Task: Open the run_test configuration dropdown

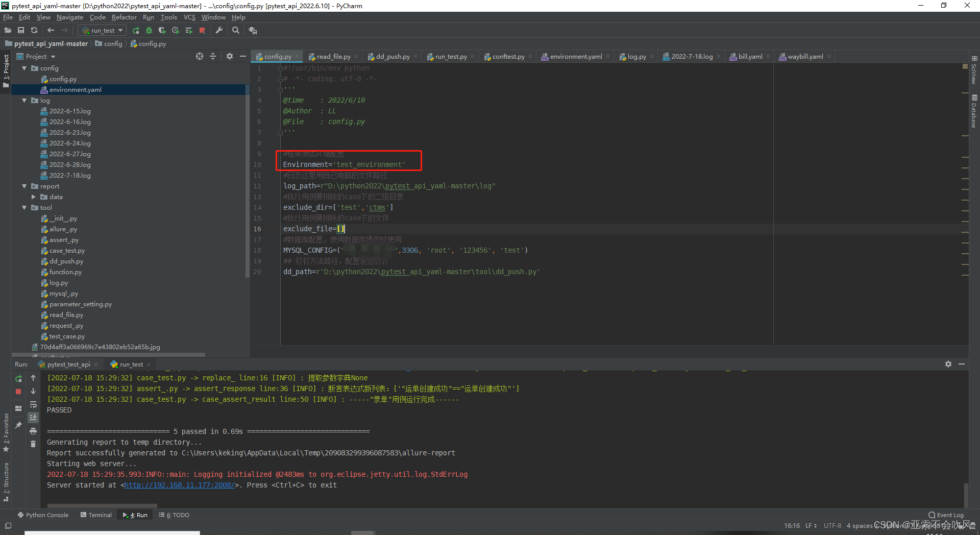Action: pos(103,31)
